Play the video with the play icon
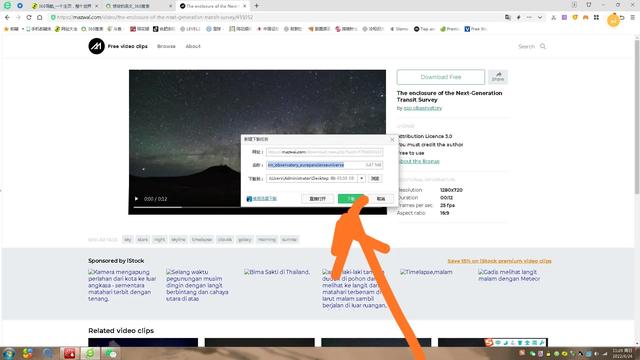The image size is (640, 360). click(136, 199)
